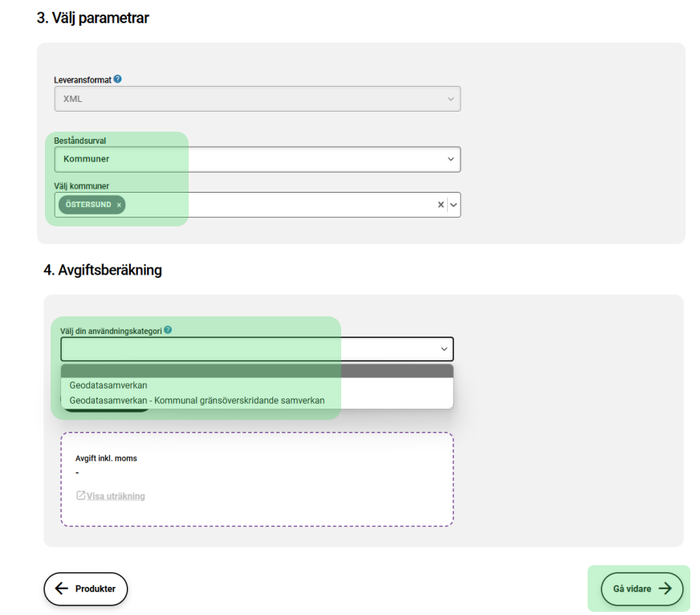This screenshot has height=615, width=700.
Task: Click the external link icon before Visa uträkning
Action: point(80,495)
